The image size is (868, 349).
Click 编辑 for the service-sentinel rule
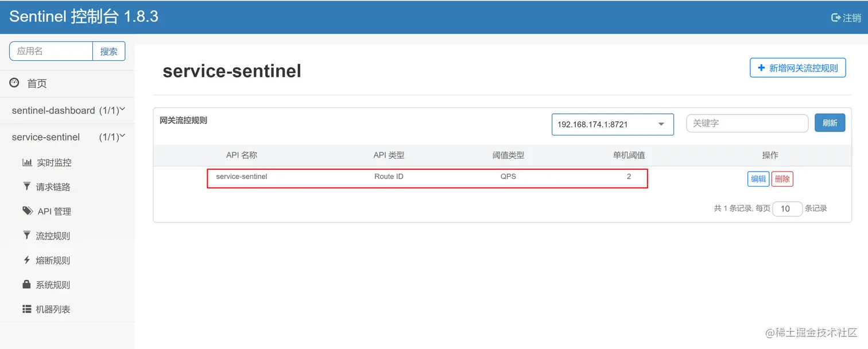[758, 179]
